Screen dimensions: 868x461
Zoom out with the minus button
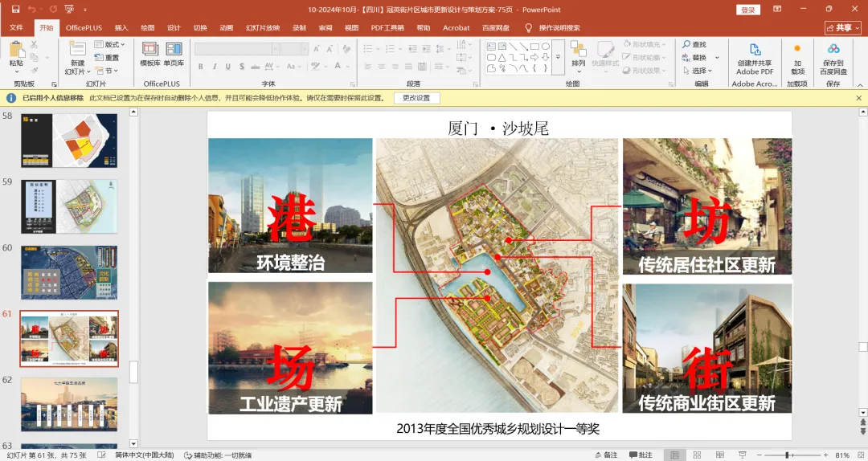(759, 455)
